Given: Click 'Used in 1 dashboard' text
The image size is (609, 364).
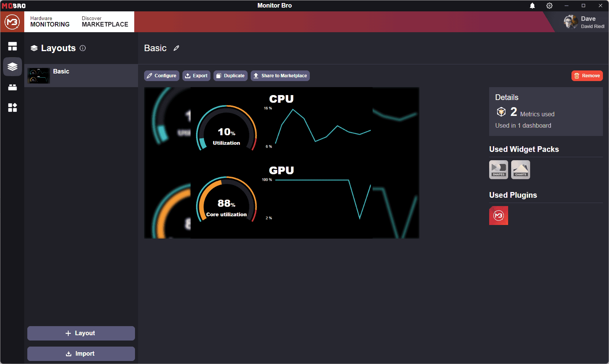Looking at the screenshot, I should tap(523, 125).
